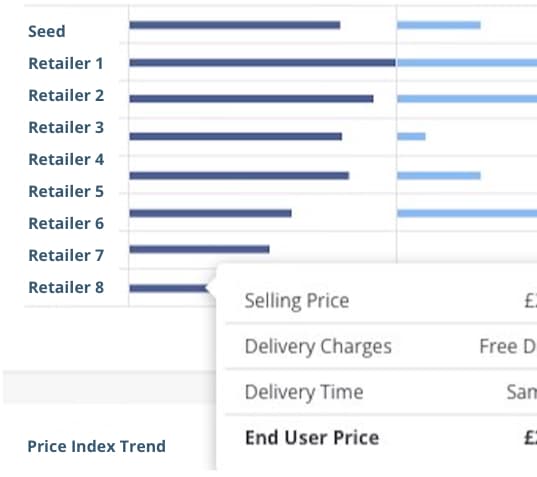Click the Retailer 3 label
Screen dimensions: 537x477
[66, 127]
